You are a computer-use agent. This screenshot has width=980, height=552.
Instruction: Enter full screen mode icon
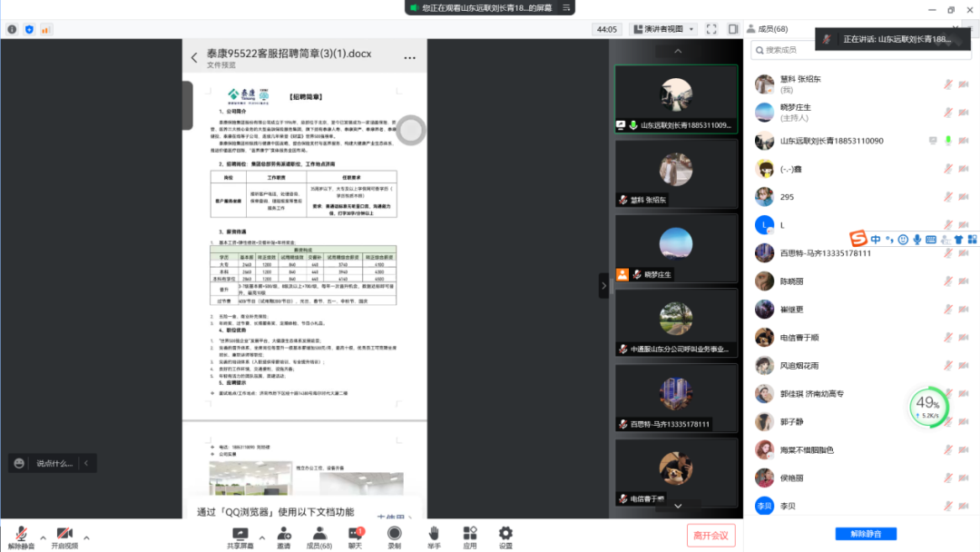pos(710,29)
